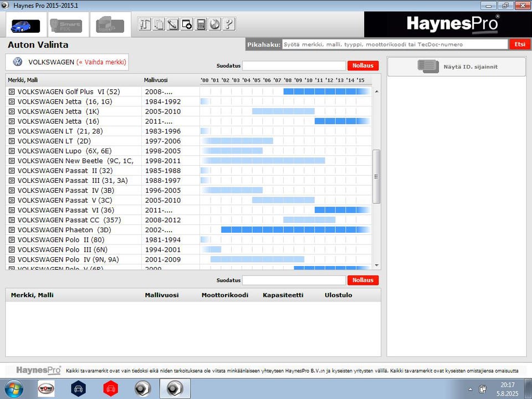The height and width of the screenshot is (399, 532).
Task: Show hidden system tray icons
Action: 470,389
